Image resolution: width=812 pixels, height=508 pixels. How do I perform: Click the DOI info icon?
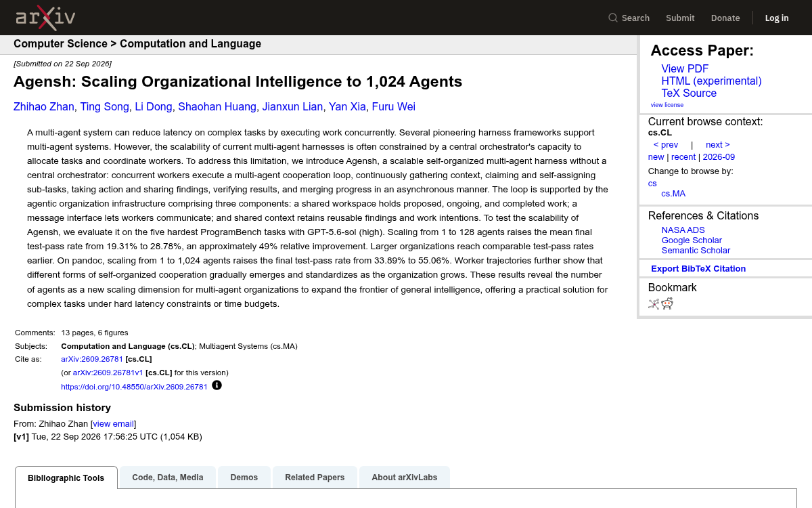point(217,385)
